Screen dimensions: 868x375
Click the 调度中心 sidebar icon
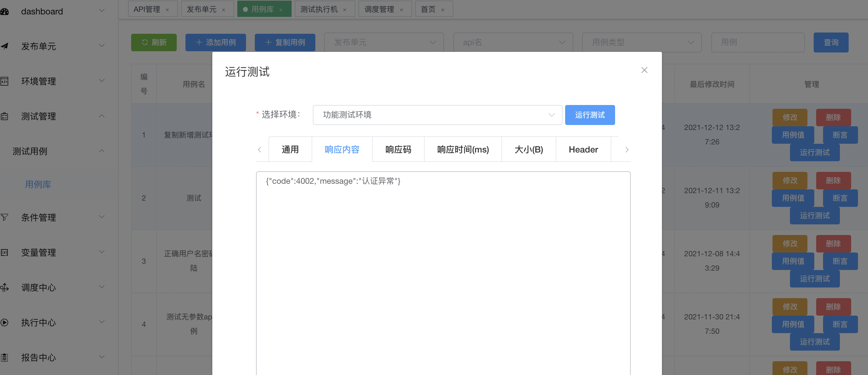4,287
